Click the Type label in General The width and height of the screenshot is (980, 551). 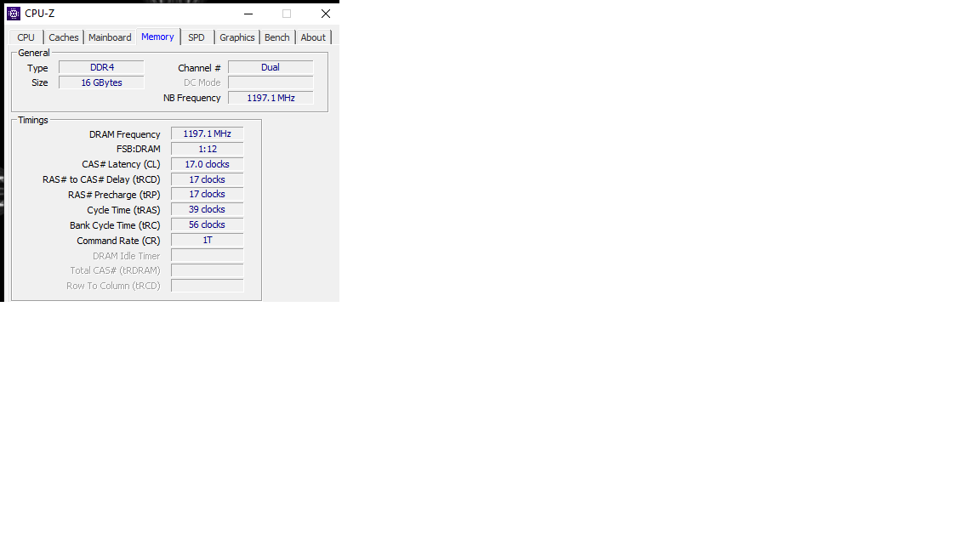click(37, 68)
